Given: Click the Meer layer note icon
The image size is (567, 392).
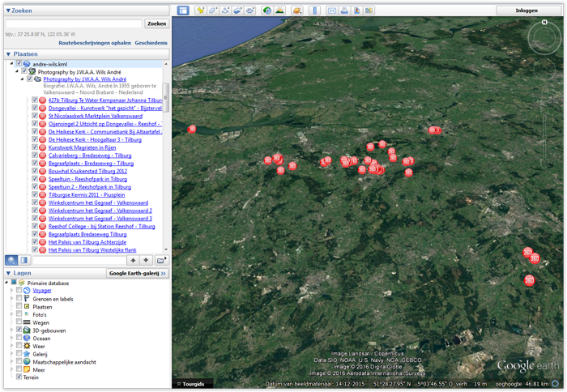Looking at the screenshot, I should [27, 369].
